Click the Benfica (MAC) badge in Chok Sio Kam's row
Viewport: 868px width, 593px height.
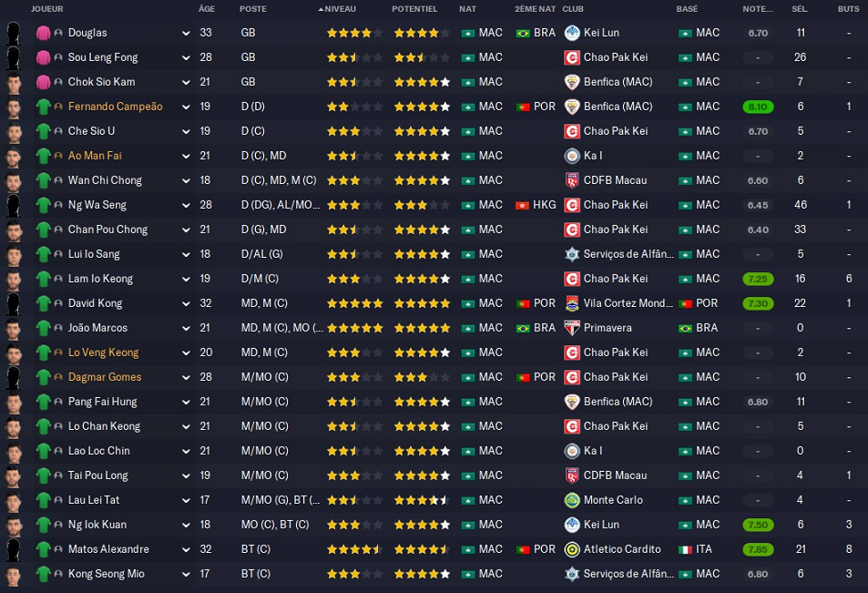572,82
